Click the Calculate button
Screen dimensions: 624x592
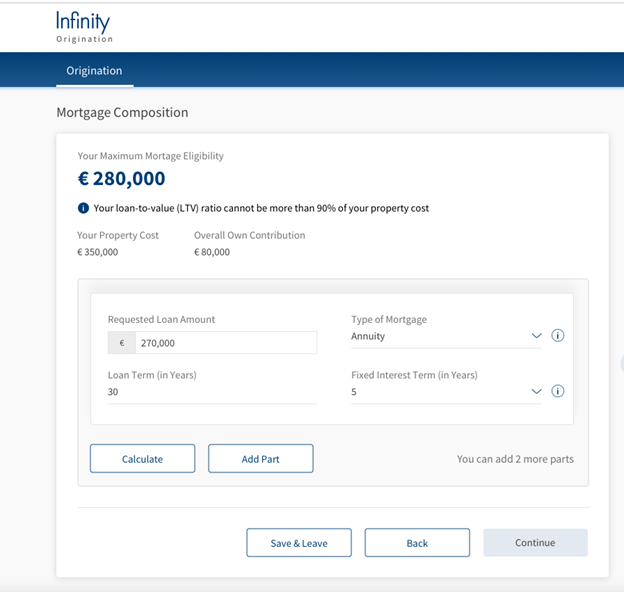pyautogui.click(x=142, y=459)
